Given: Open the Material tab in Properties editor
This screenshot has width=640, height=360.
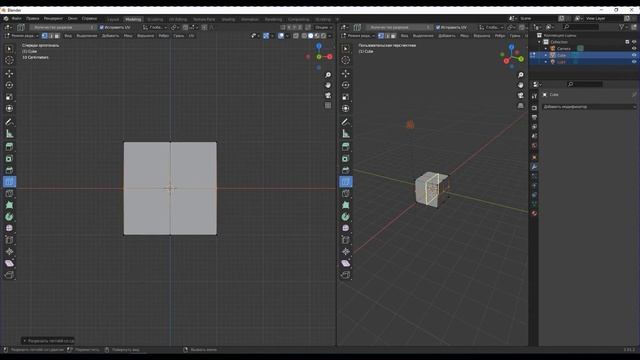Looking at the screenshot, I should (x=534, y=213).
